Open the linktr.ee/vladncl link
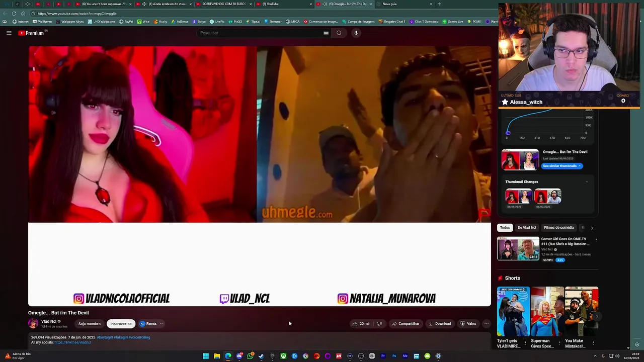The image size is (644, 362). click(x=72, y=342)
